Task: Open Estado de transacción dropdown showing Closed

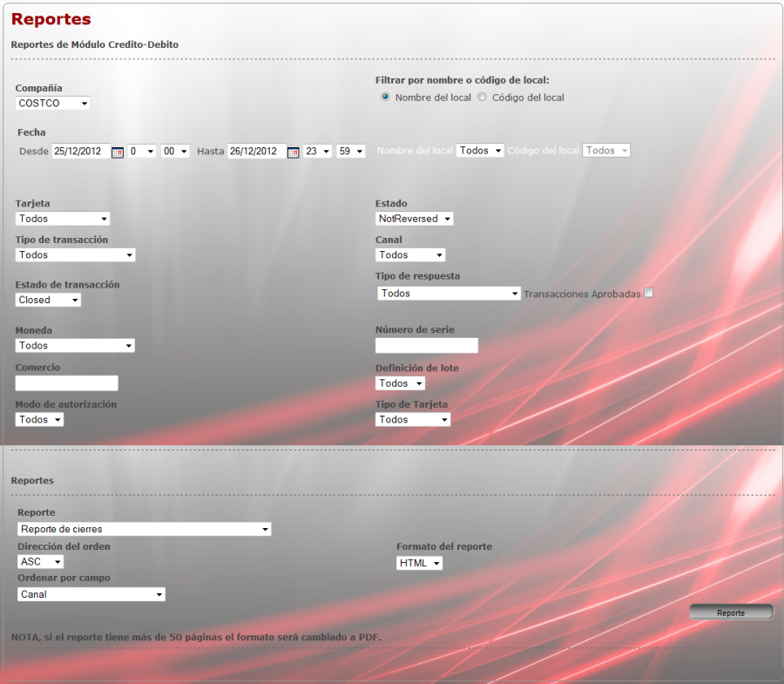Action: [48, 300]
